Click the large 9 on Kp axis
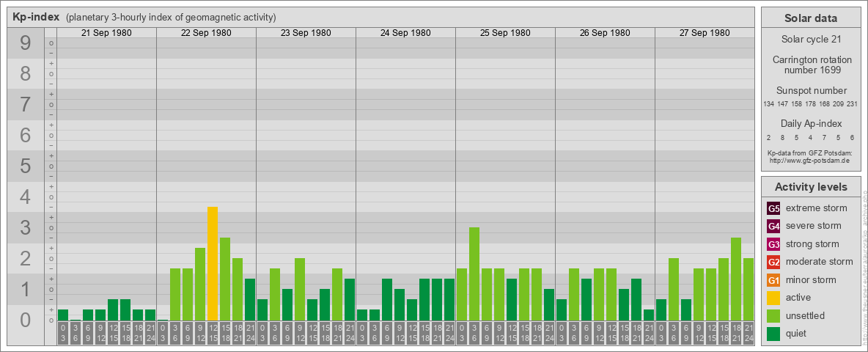This screenshot has width=868, height=352. [26, 43]
